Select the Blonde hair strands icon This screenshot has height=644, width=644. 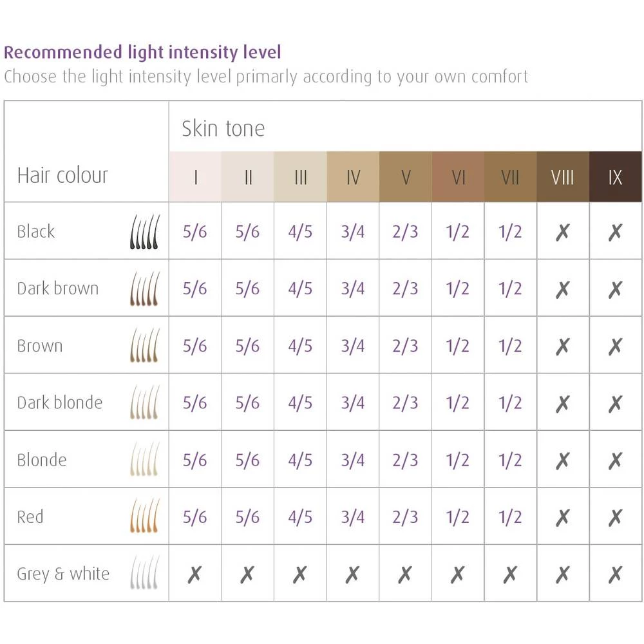coord(145,460)
